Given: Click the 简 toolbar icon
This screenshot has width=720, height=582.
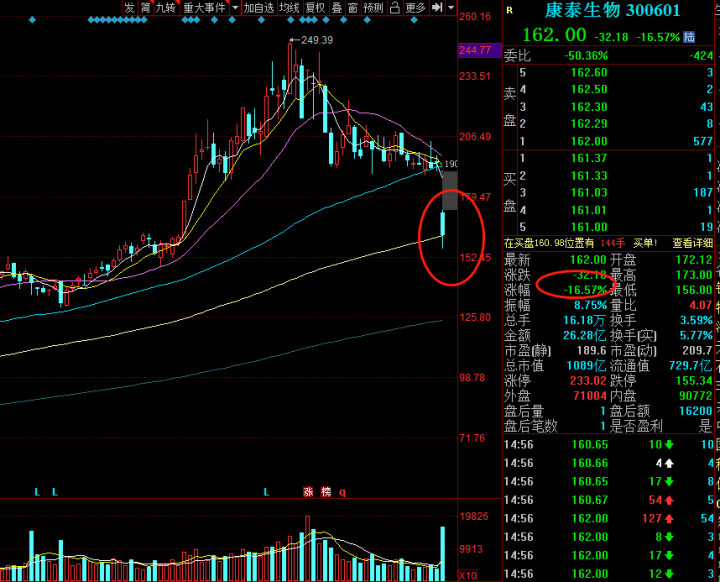Looking at the screenshot, I should click(146, 7).
